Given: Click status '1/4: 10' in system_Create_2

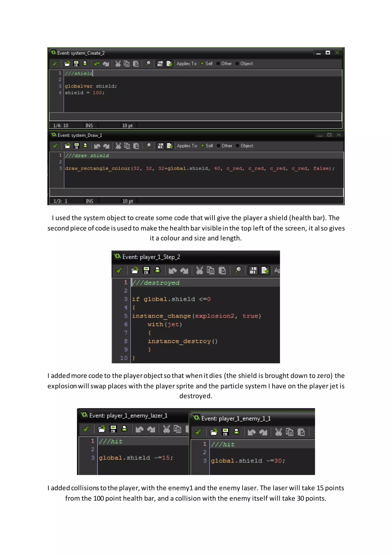Looking at the screenshot, I should click(x=61, y=126).
